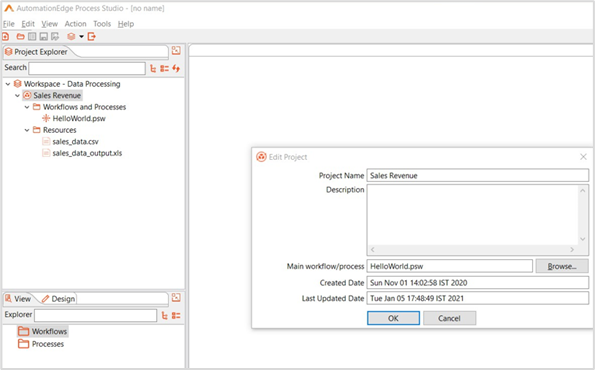Viewport: 595px width, 370px height.
Task: Click the Project Name input field
Action: click(477, 175)
